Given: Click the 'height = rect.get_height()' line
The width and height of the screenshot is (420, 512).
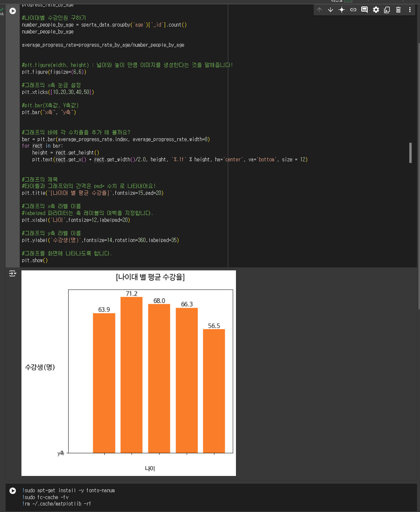Looking at the screenshot, I should (x=66, y=152).
